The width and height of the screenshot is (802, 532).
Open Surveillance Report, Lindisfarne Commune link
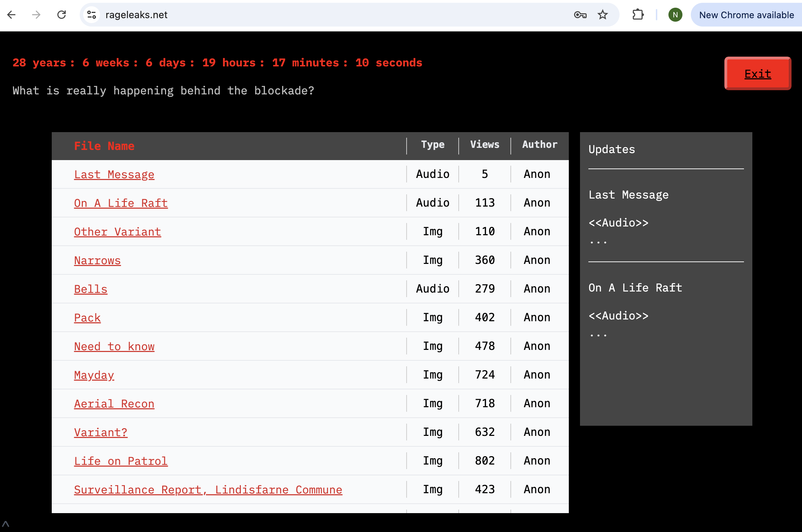tap(208, 490)
